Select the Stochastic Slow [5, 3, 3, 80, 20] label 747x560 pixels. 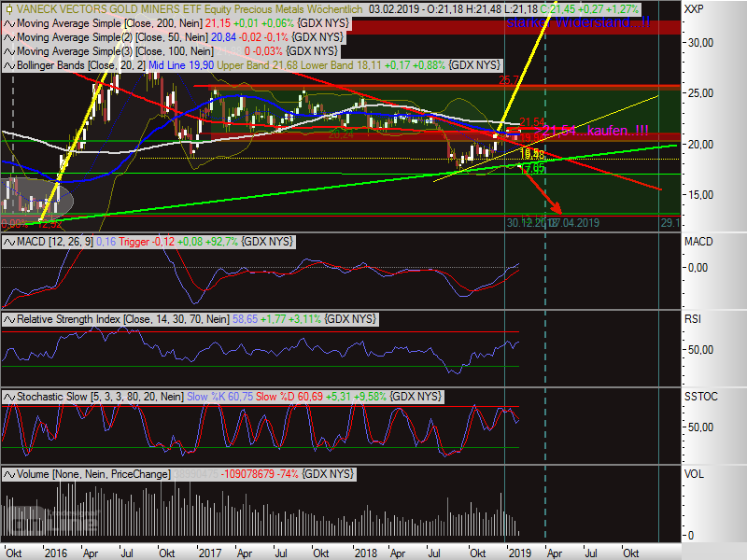[100, 396]
